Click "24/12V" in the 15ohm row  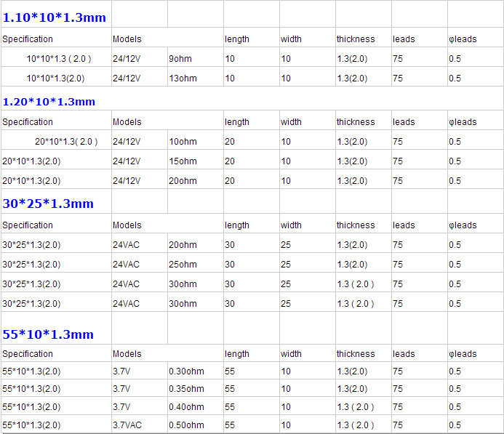point(127,161)
